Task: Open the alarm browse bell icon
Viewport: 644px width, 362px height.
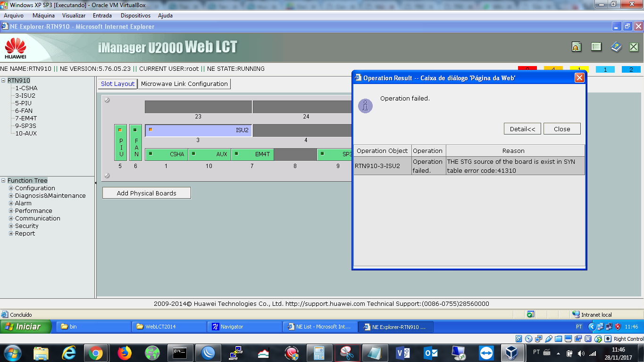Action: tap(576, 47)
